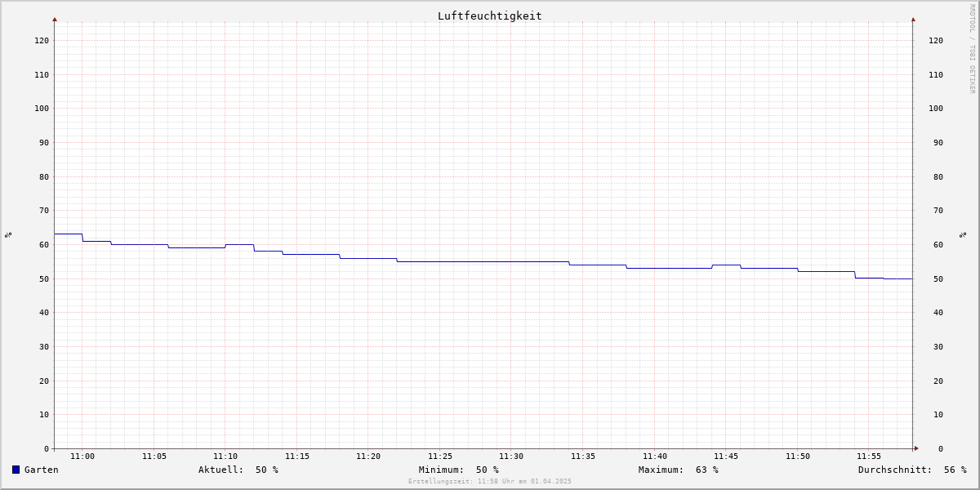Click the 10 label on the left axis

click(44, 414)
